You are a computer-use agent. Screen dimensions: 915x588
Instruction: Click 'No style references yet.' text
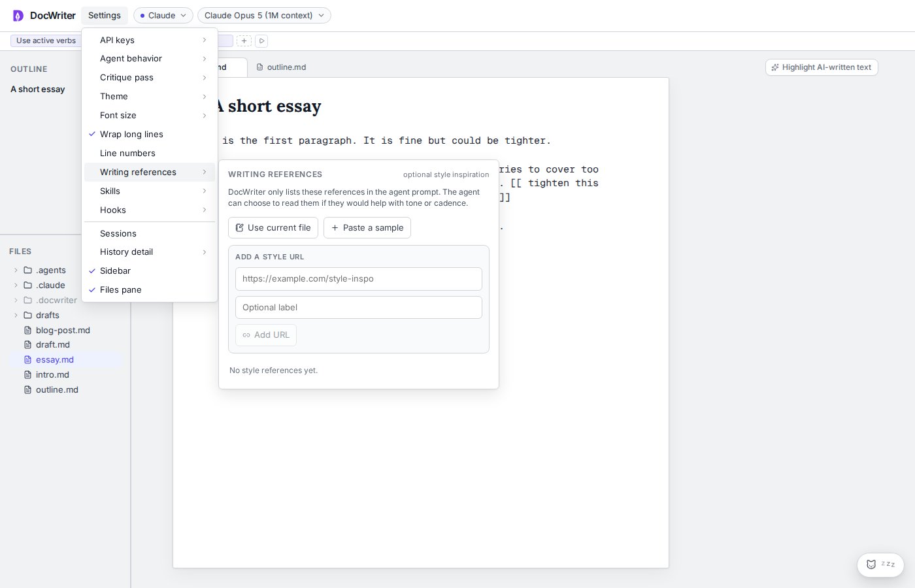point(273,370)
